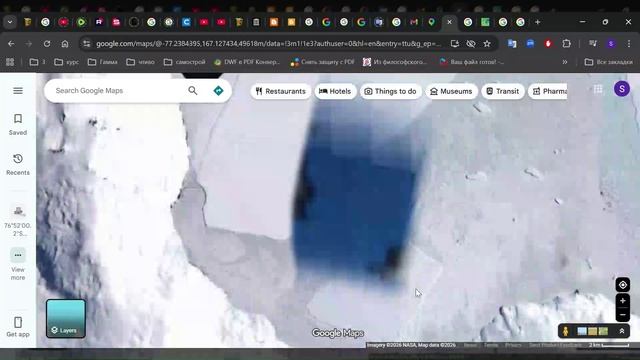Select the Restaurants category chip
This screenshot has width=640, height=360.
point(280,91)
